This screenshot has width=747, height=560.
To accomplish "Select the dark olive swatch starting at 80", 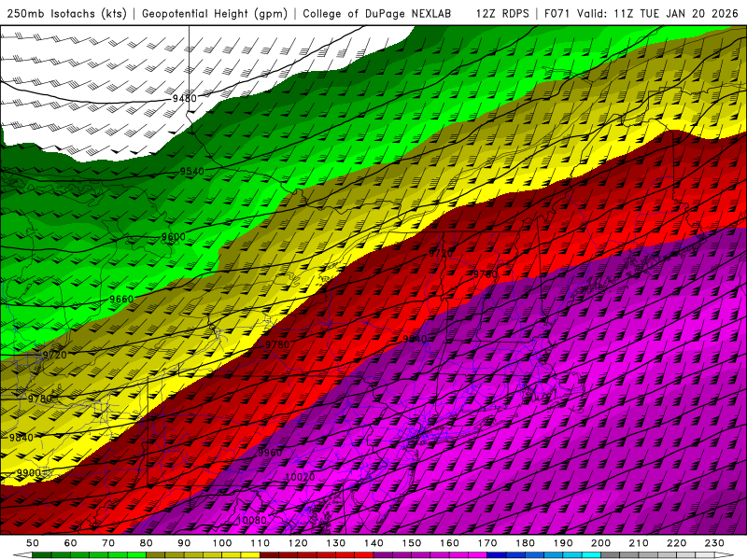I will (156, 555).
